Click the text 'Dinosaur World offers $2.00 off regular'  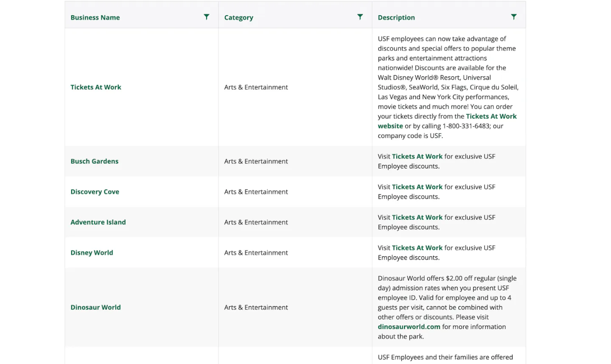click(436, 278)
